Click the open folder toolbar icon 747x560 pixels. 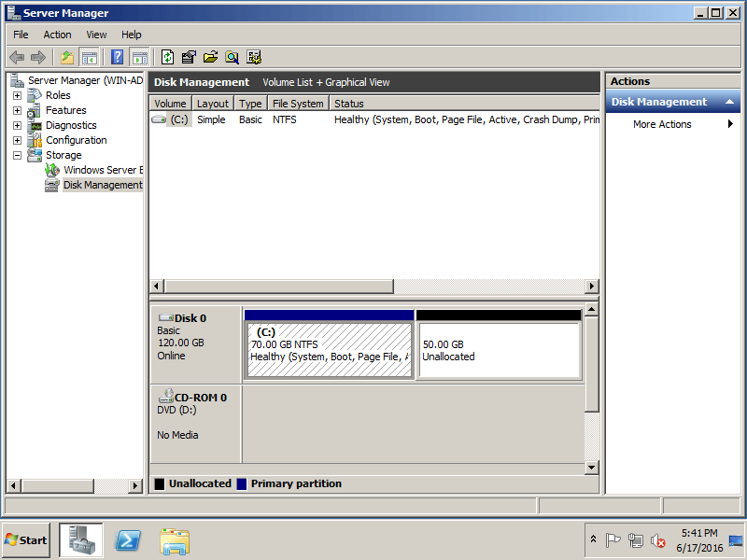pyautogui.click(x=210, y=58)
